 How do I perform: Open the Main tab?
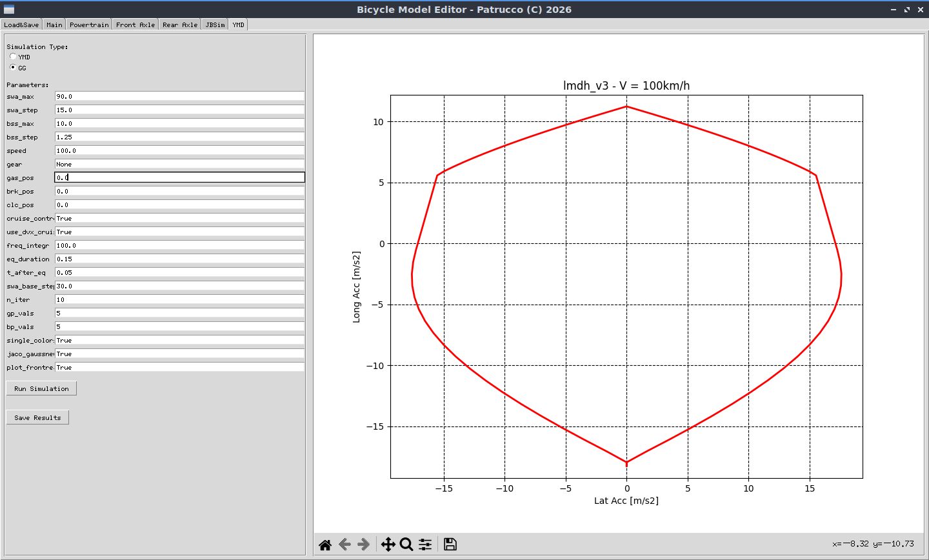coord(54,25)
